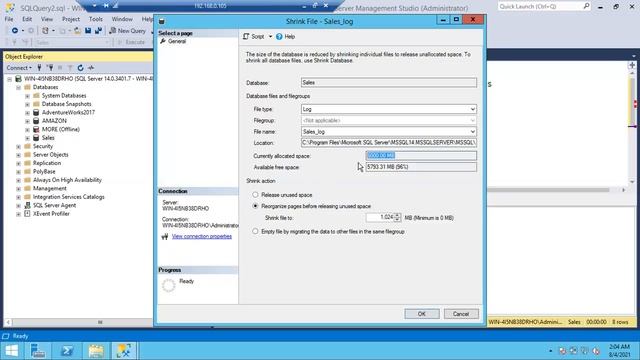The height and width of the screenshot is (360, 640).
Task: Open the Window menu
Action: pos(122,19)
